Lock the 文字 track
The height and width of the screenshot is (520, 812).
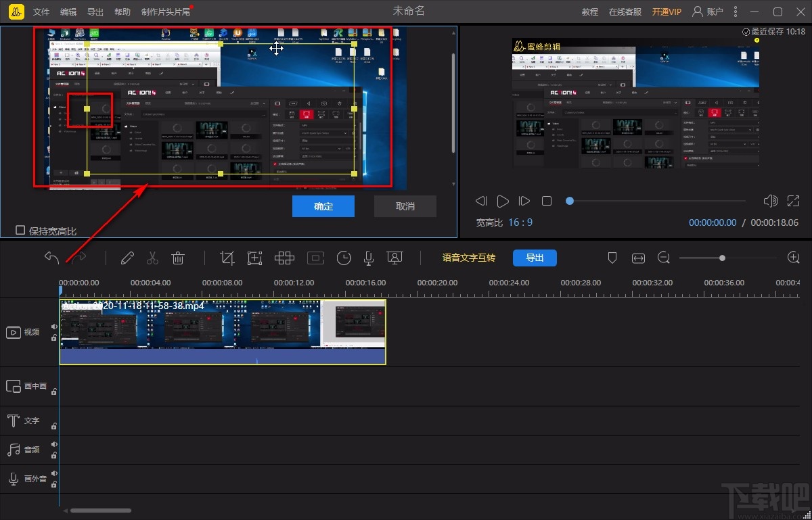coord(54,425)
